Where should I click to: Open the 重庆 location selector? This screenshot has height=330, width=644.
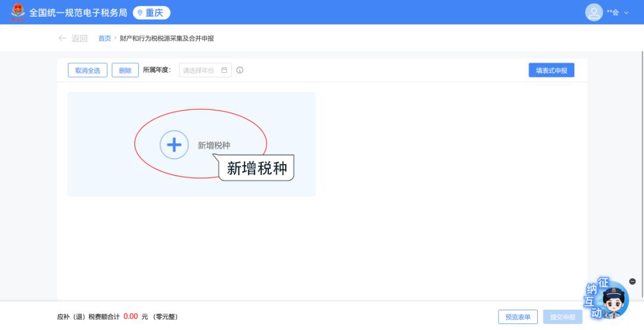(151, 13)
